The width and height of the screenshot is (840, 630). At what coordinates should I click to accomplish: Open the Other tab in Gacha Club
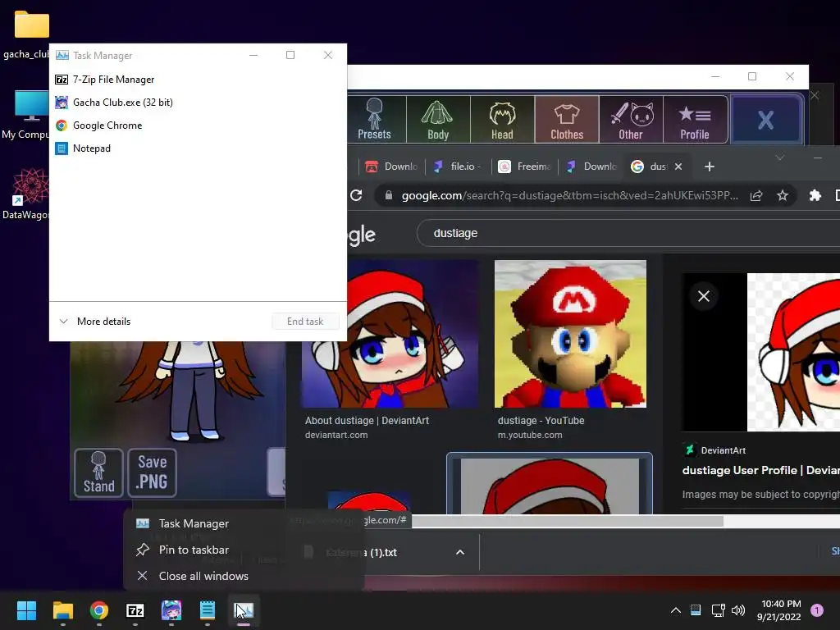coord(631,120)
